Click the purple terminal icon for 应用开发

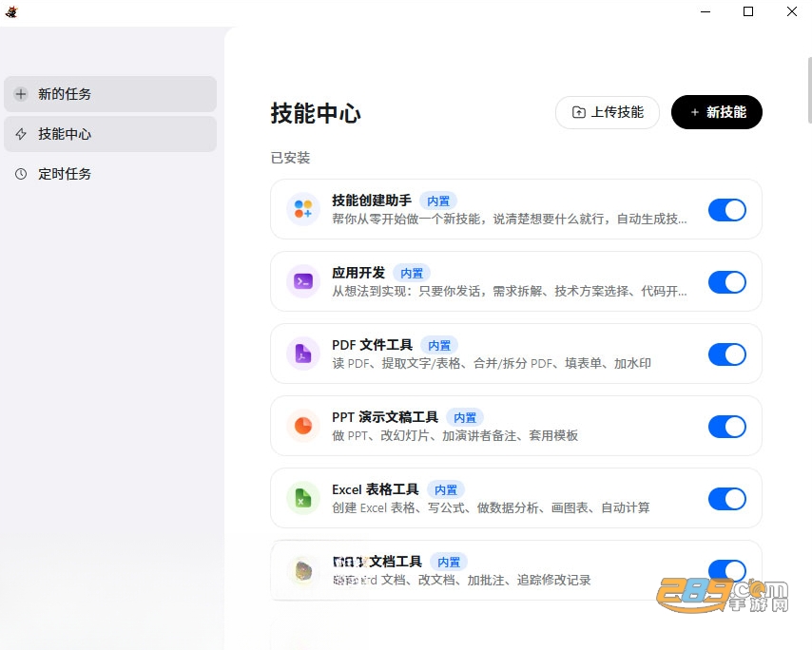coord(303,281)
